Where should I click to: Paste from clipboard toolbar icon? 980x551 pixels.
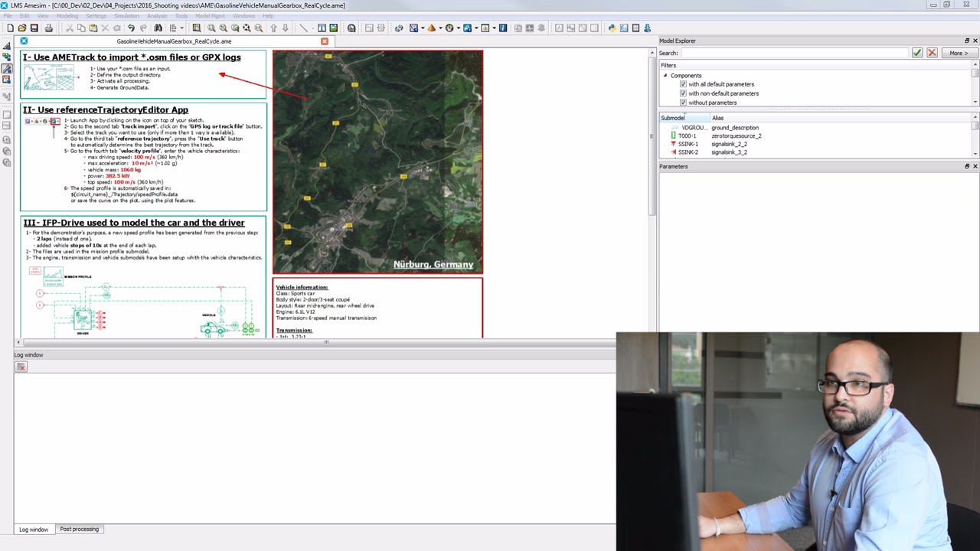[93, 28]
